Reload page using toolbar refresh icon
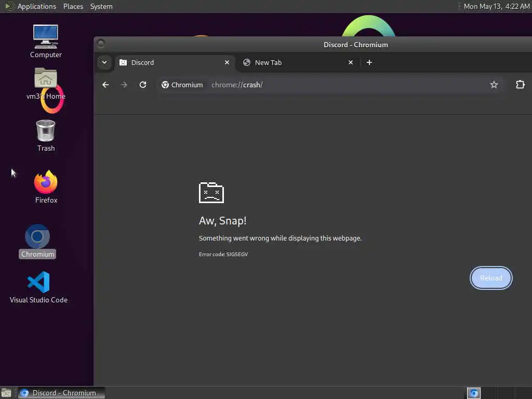Screen dimensions: 532x399 coord(143,85)
